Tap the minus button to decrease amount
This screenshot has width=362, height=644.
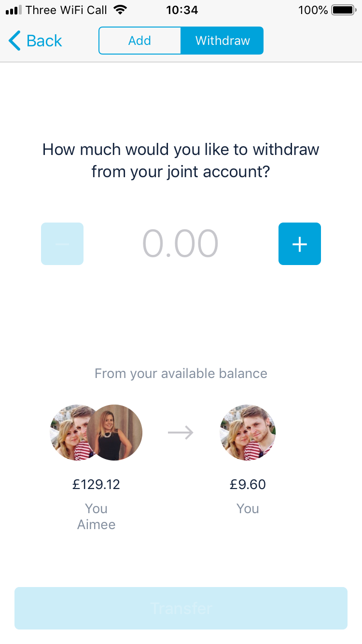[x=62, y=244]
